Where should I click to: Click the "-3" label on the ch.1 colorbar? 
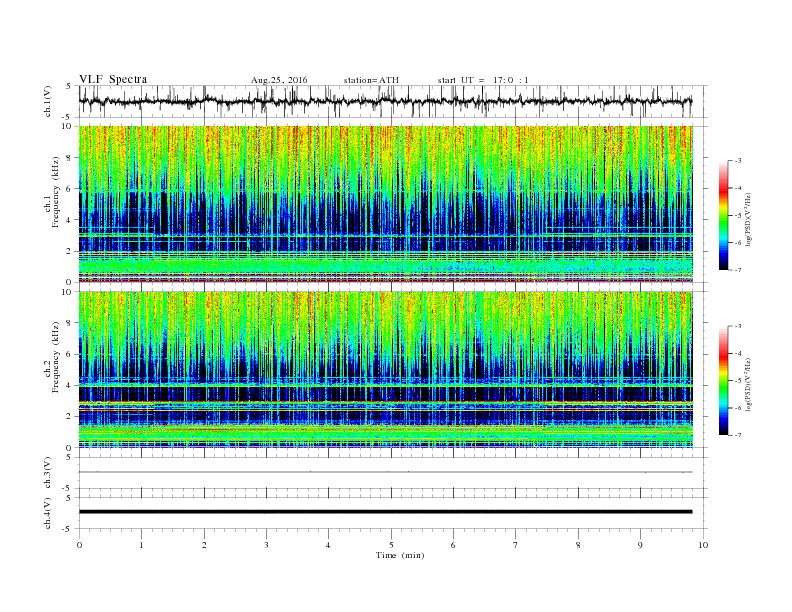737,161
